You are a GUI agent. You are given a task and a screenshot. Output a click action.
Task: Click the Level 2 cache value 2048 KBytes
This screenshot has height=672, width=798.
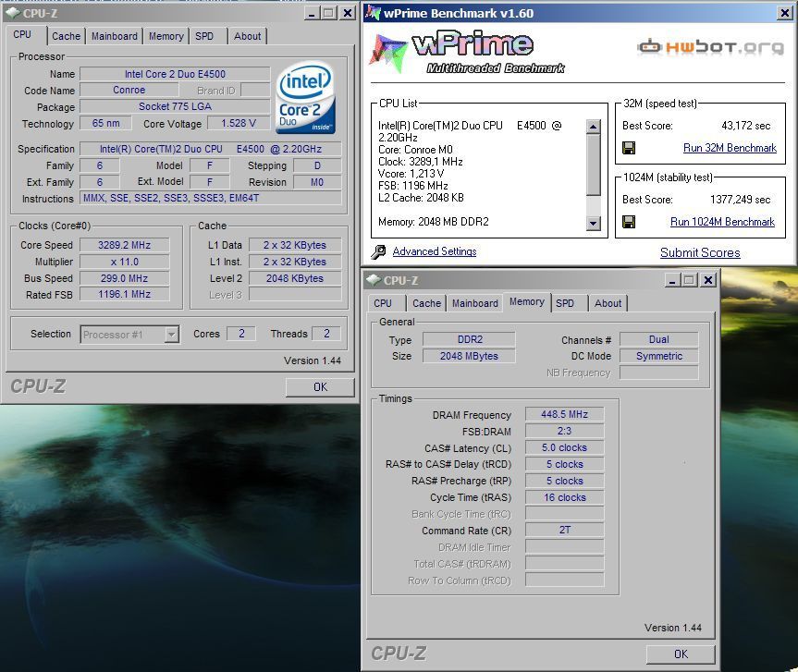(x=295, y=279)
